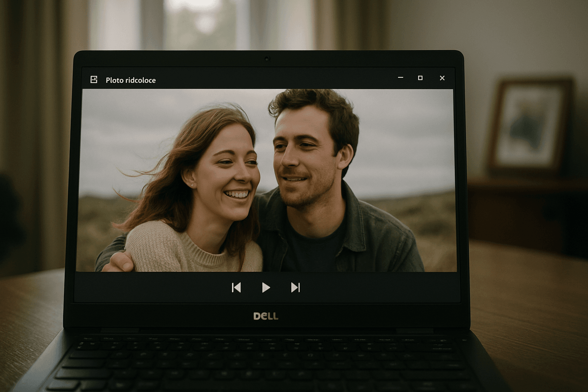
Task: Close the Ploto ridcoloce window
Action: click(x=442, y=78)
